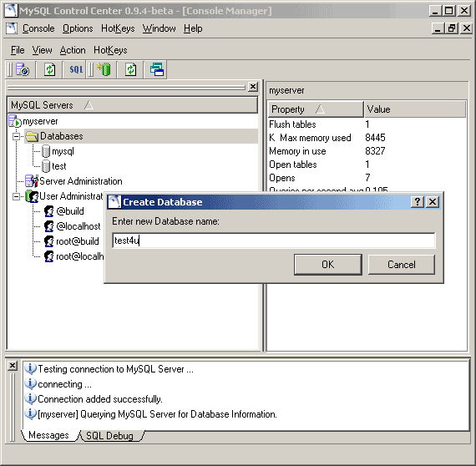Click the mysql database cylinder icon

(x=46, y=151)
